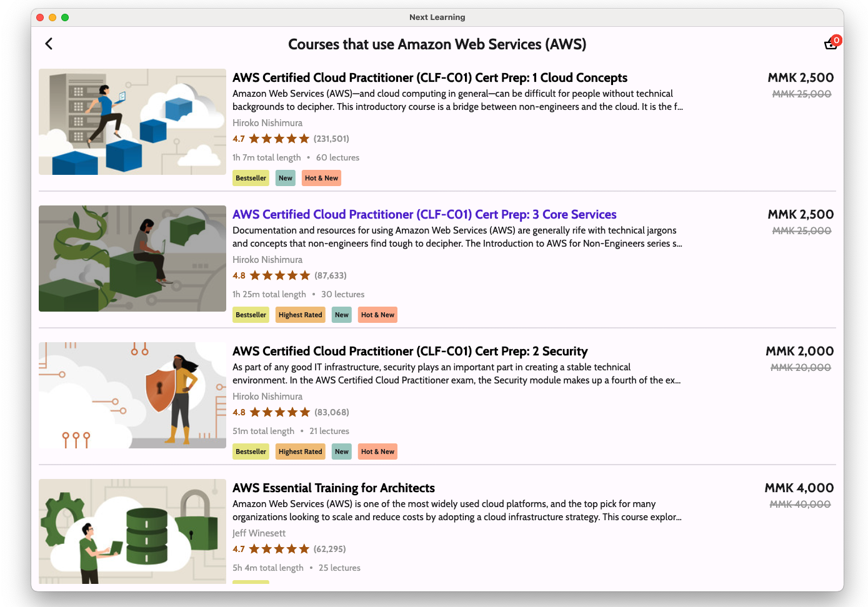Open the Security course thumbnail image

tap(132, 395)
